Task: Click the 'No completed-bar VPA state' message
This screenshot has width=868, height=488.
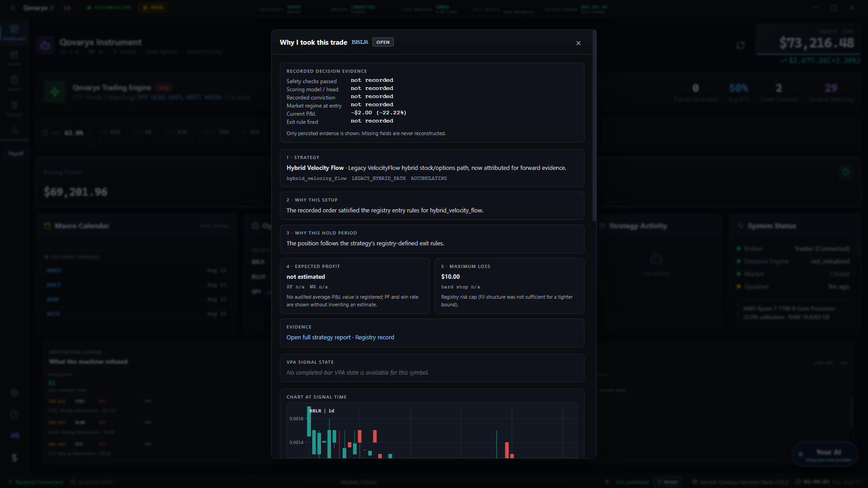Action: pyautogui.click(x=358, y=373)
